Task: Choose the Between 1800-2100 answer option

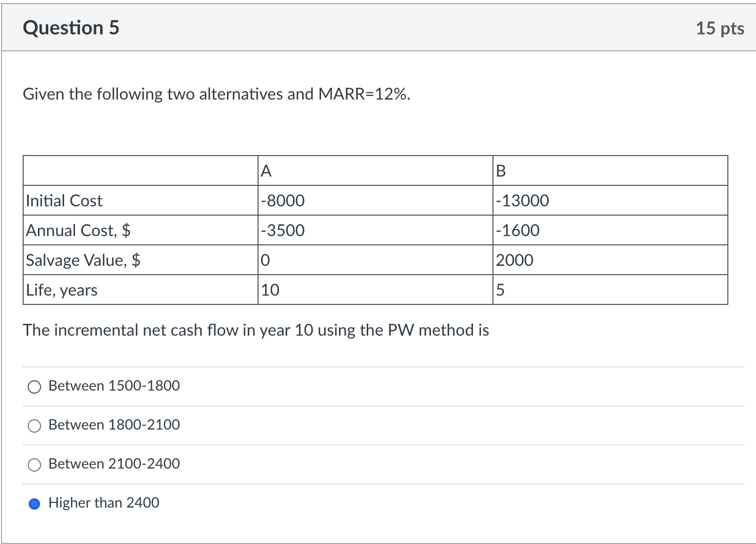Action: 34,425
